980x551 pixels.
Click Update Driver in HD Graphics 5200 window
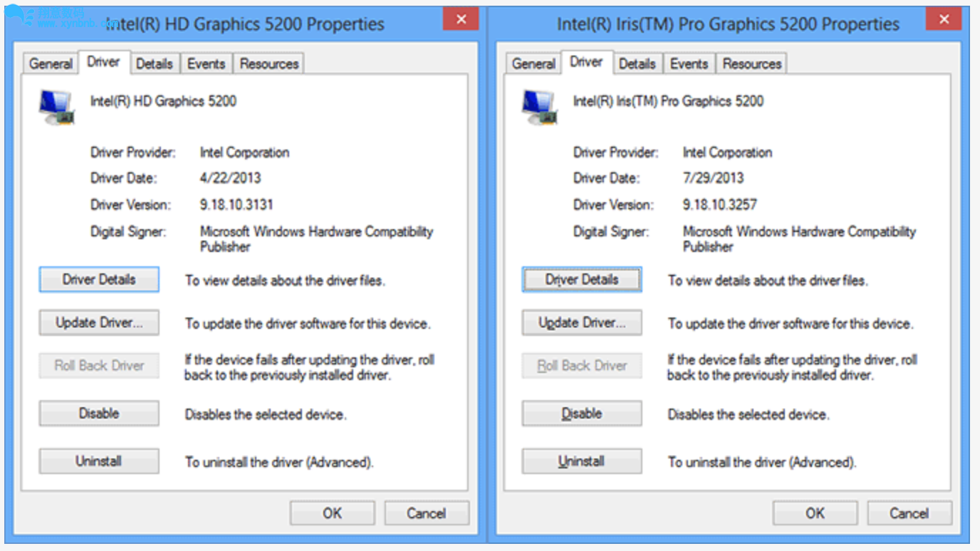point(99,322)
